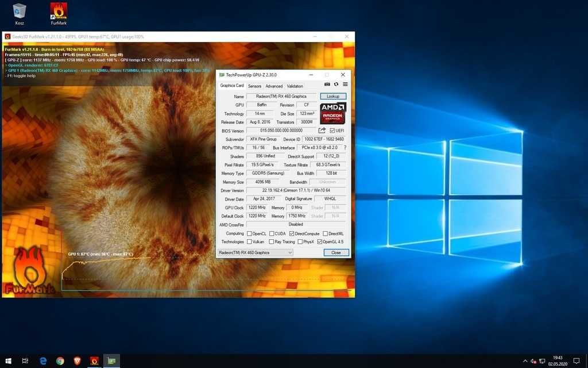The image size is (588, 368).
Task: Click the AMD Radeon logo in GPU-Z
Action: click(333, 113)
